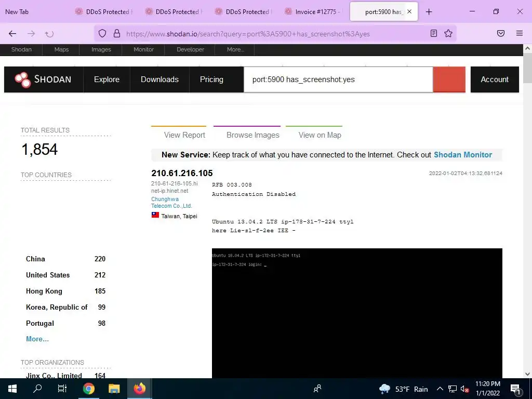
Task: Click the 210-61-216-105.hinet-ip.hinet.net hostname
Action: click(x=175, y=187)
